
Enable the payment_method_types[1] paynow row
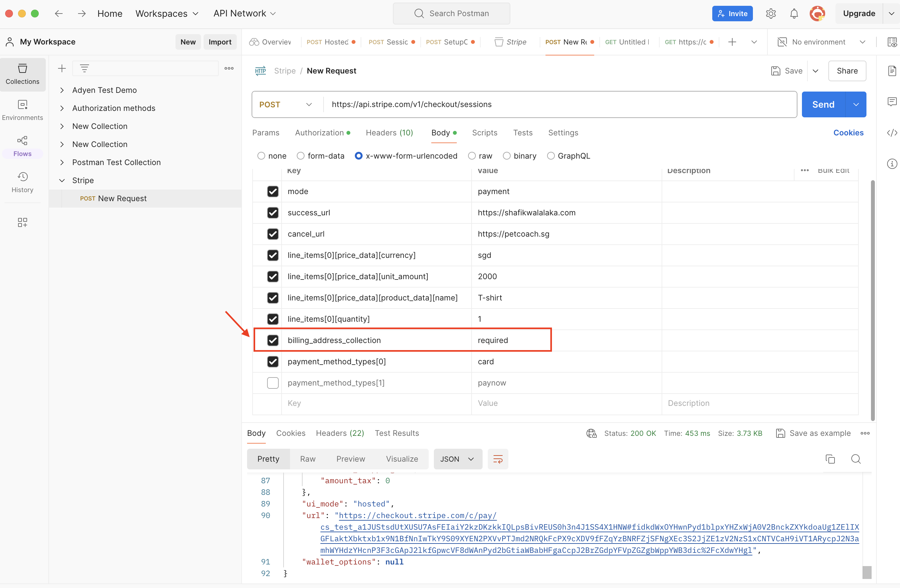click(272, 383)
